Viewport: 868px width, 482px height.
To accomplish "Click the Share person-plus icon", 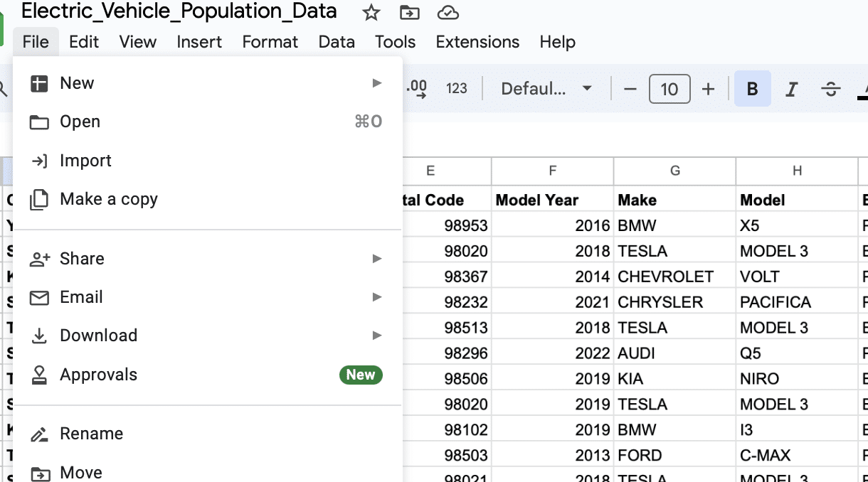I will tap(39, 259).
